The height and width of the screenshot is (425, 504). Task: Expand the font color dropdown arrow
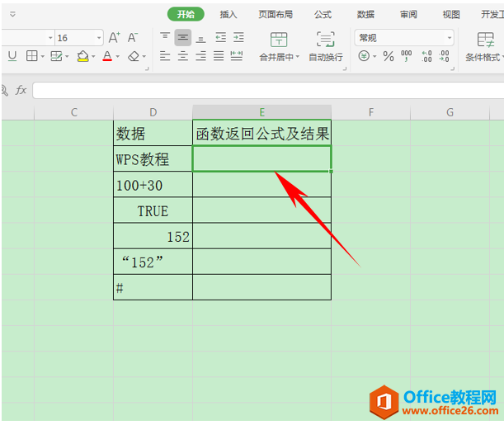tap(118, 57)
